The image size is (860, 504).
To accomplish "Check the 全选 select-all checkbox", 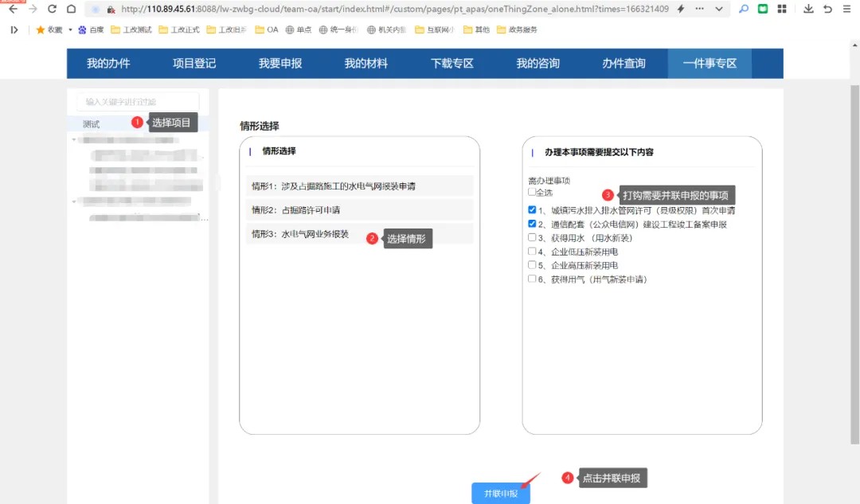I will tap(532, 192).
